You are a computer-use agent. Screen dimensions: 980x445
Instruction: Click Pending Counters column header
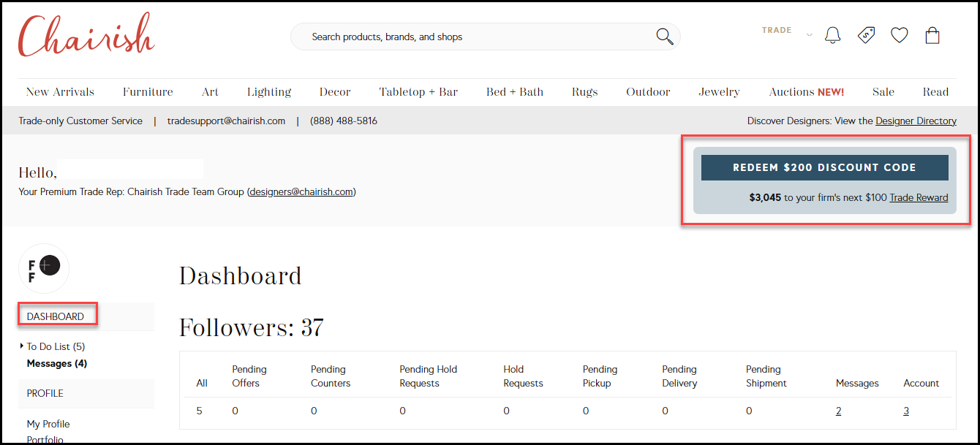(x=331, y=376)
